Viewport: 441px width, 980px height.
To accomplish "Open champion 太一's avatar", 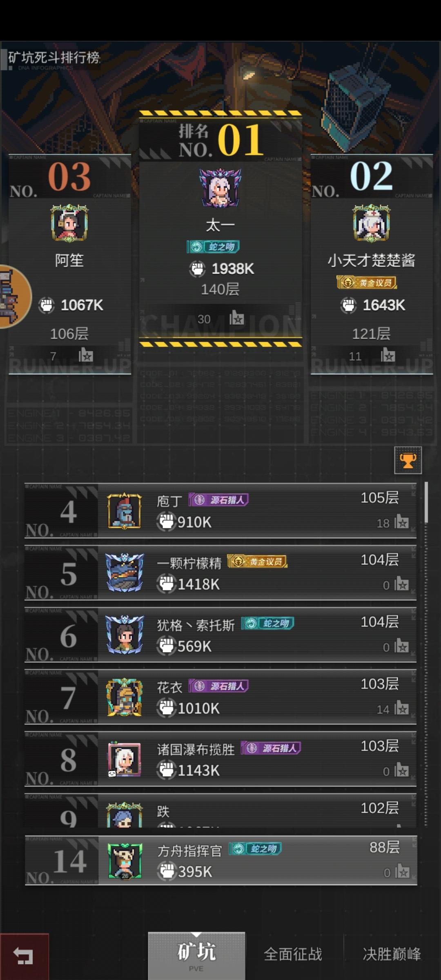I will click(x=220, y=189).
